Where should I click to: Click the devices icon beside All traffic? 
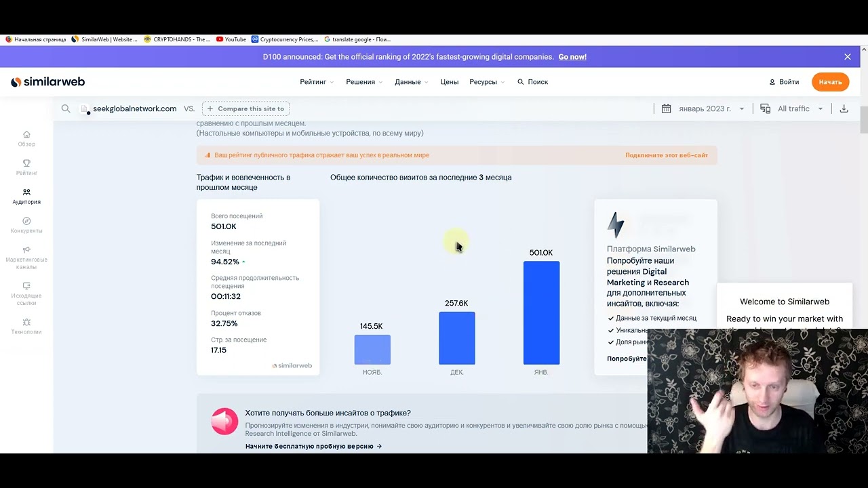(x=765, y=108)
